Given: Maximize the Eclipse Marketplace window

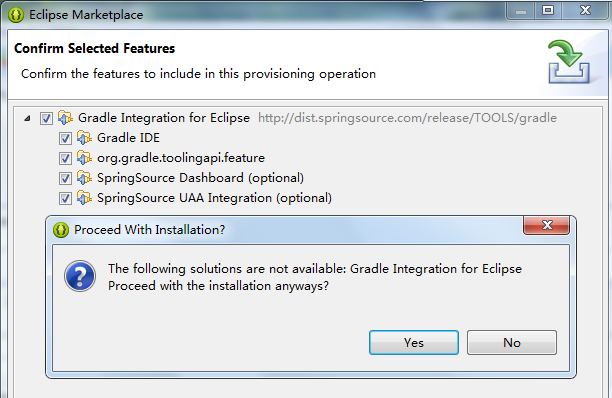Looking at the screenshot, I should [x=548, y=11].
